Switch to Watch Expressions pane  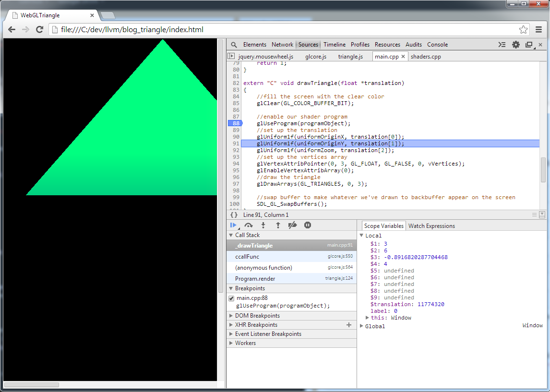coord(431,226)
